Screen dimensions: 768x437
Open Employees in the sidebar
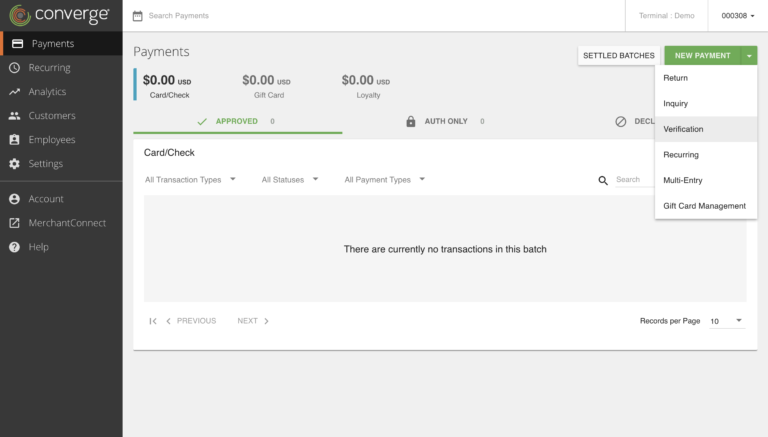61,140
